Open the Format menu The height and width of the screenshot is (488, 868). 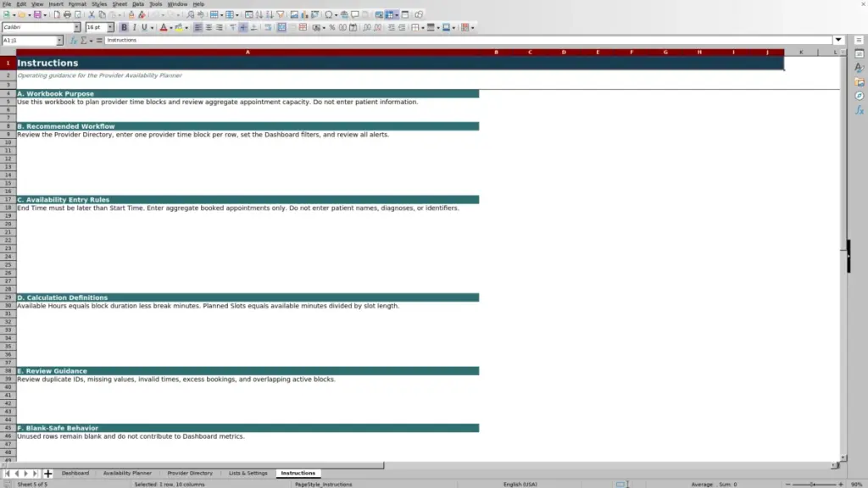(77, 4)
